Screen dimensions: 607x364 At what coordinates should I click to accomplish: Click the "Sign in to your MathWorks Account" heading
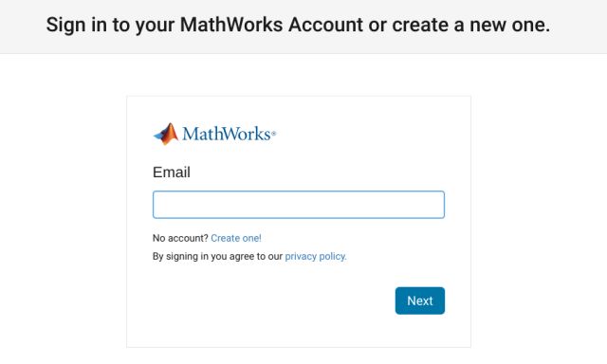point(205,25)
